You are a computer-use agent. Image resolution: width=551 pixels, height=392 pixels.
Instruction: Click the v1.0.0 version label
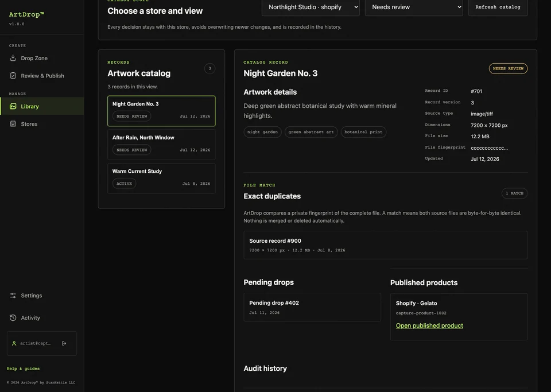point(17,24)
